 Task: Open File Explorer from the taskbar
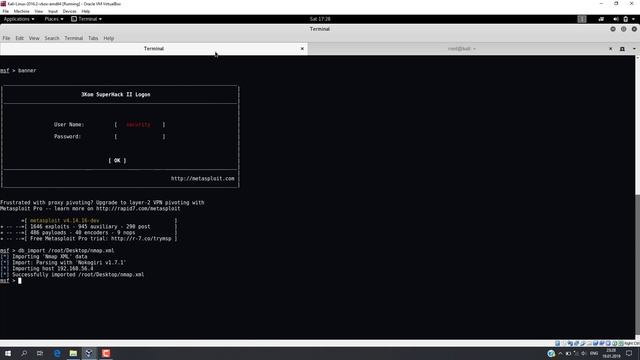click(73, 353)
